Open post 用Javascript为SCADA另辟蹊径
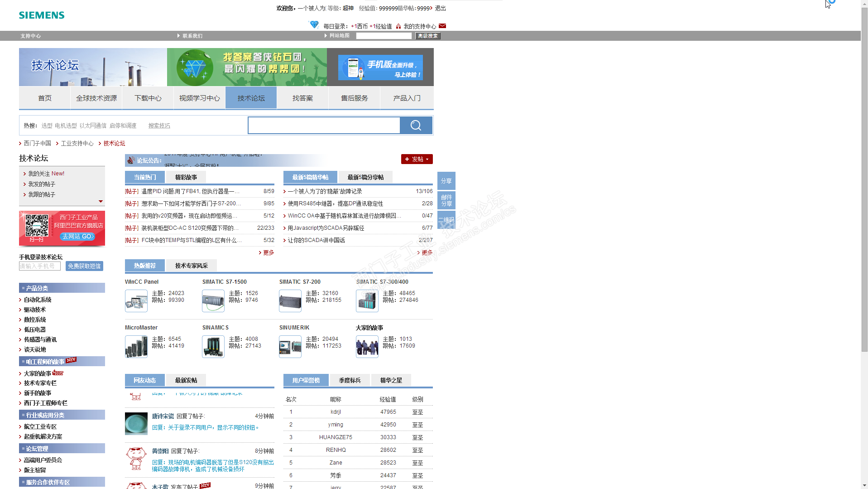This screenshot has width=868, height=489. coord(326,228)
